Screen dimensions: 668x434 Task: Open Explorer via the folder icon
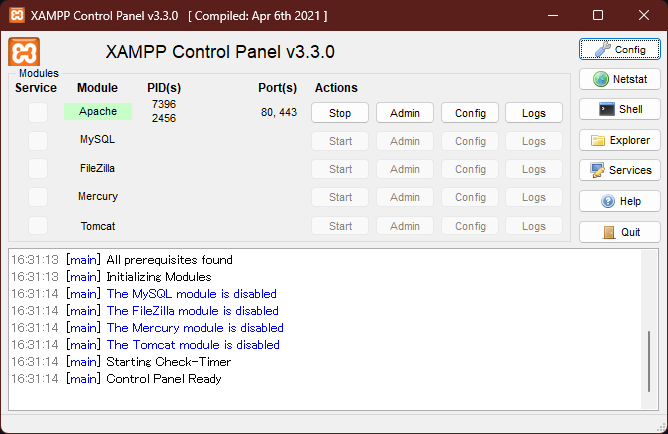click(598, 141)
